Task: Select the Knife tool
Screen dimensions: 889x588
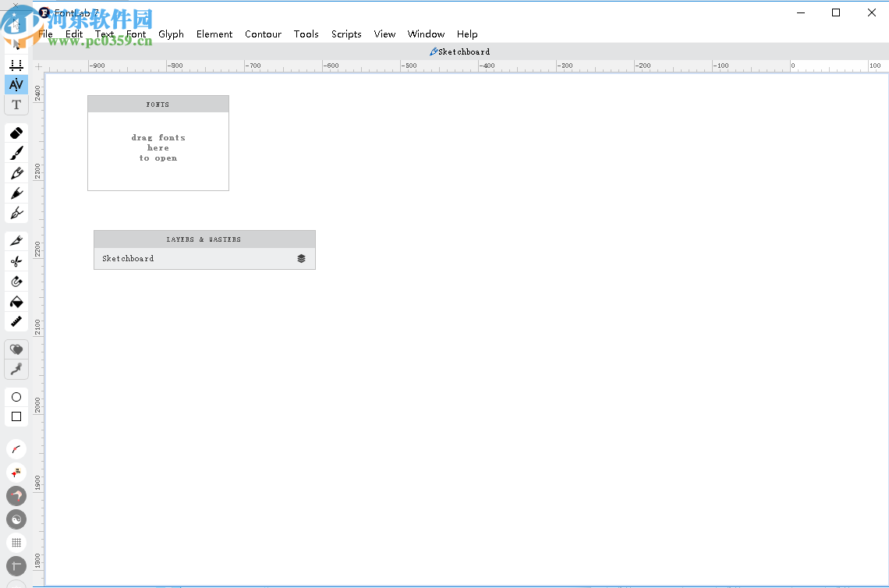Action: pyautogui.click(x=16, y=241)
